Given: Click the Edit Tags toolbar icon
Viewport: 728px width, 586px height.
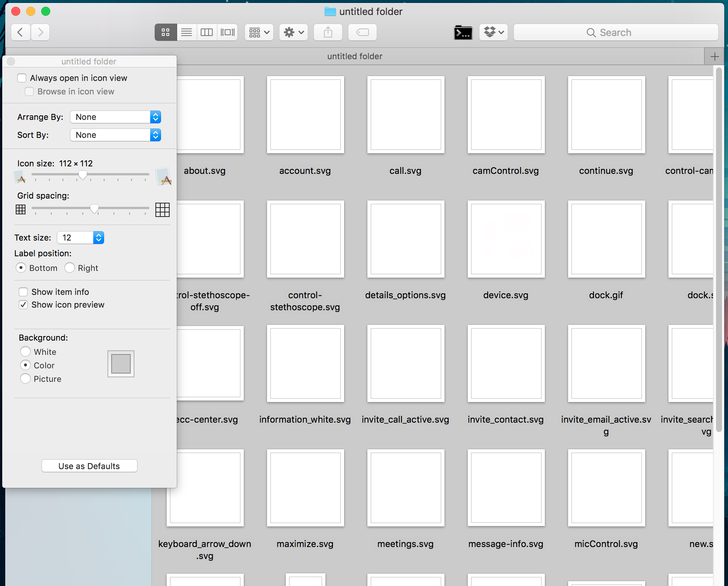Looking at the screenshot, I should point(362,33).
